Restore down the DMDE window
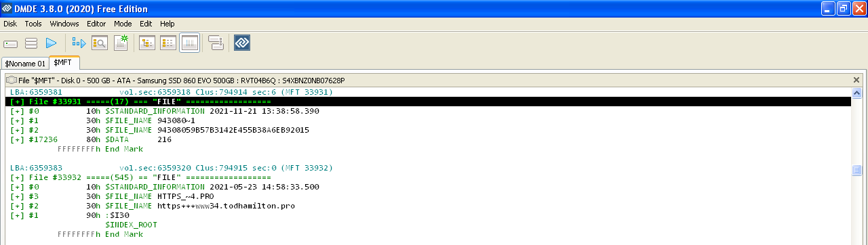 (844, 8)
